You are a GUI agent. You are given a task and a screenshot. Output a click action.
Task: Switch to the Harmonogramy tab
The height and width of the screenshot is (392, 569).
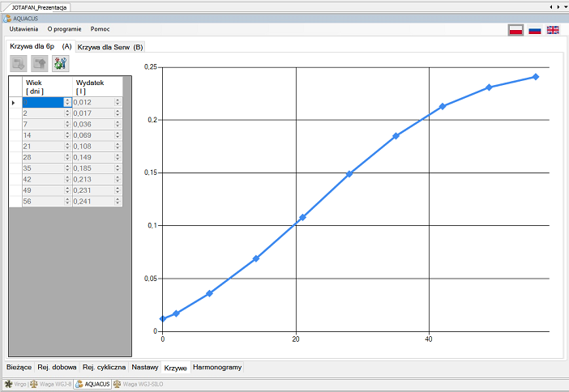216,367
